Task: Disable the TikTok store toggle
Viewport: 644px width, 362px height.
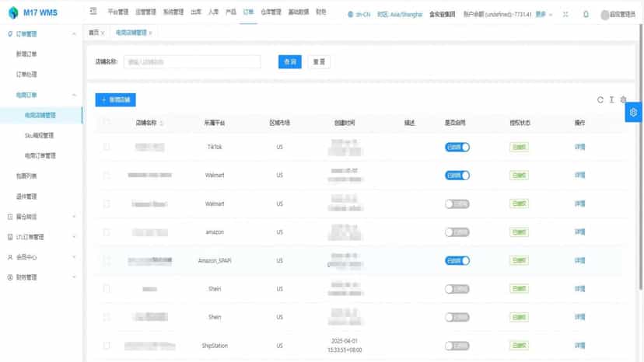Action: point(457,147)
